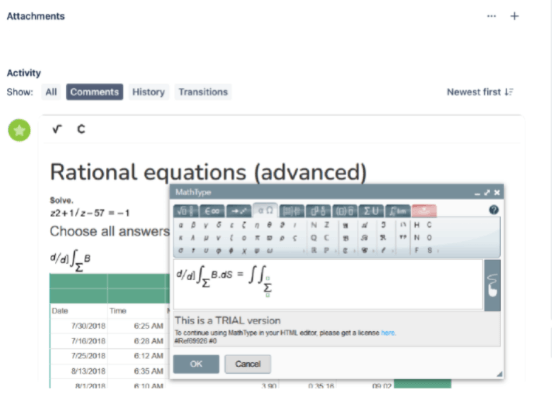
Task: Show History activity
Action: [x=148, y=92]
